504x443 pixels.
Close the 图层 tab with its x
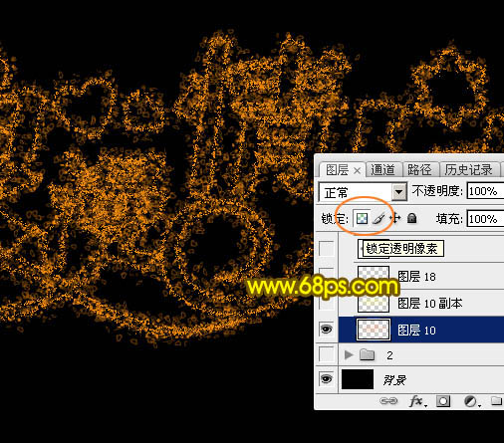[357, 170]
